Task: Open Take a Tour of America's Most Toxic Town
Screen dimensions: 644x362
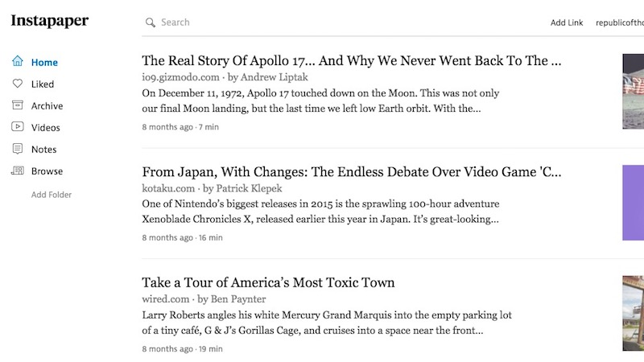Action: (268, 282)
